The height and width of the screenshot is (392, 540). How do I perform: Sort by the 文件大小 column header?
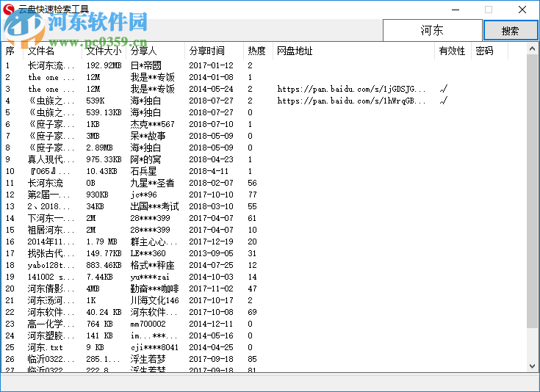104,51
